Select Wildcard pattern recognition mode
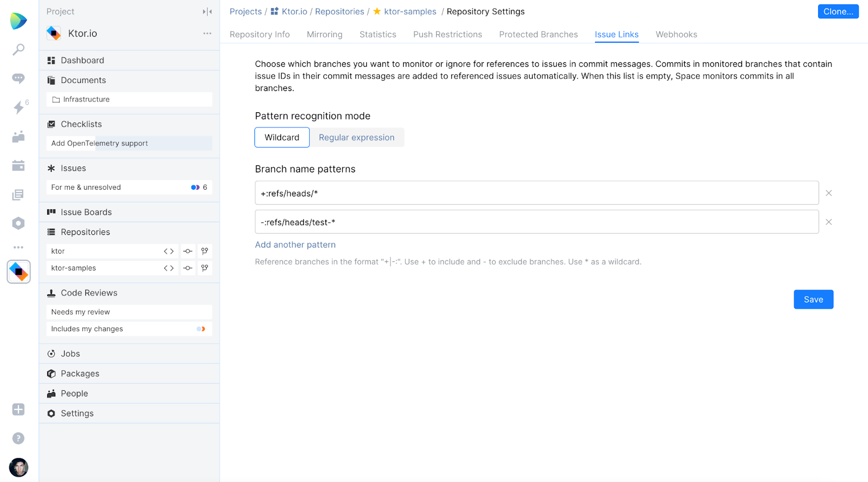The width and height of the screenshot is (868, 482). [x=282, y=138]
